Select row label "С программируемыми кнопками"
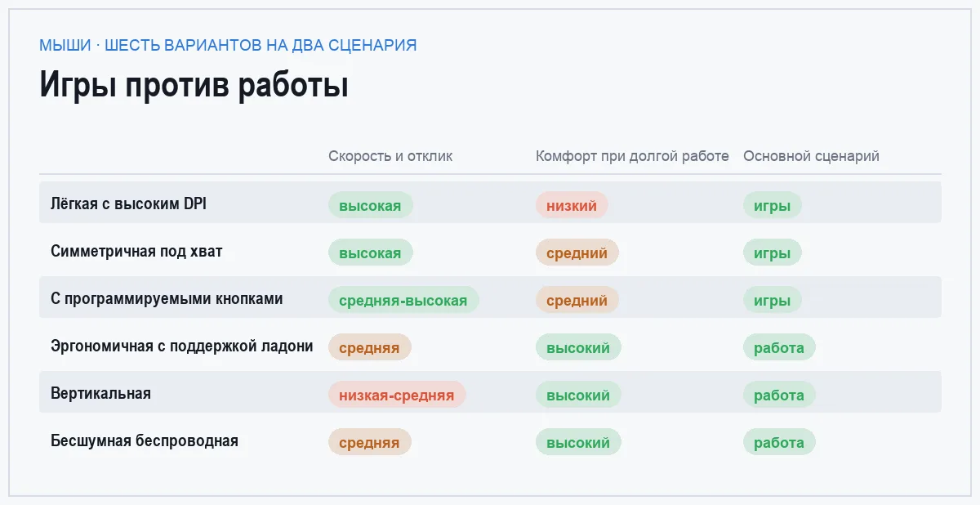Image resolution: width=980 pixels, height=505 pixels. click(x=167, y=299)
